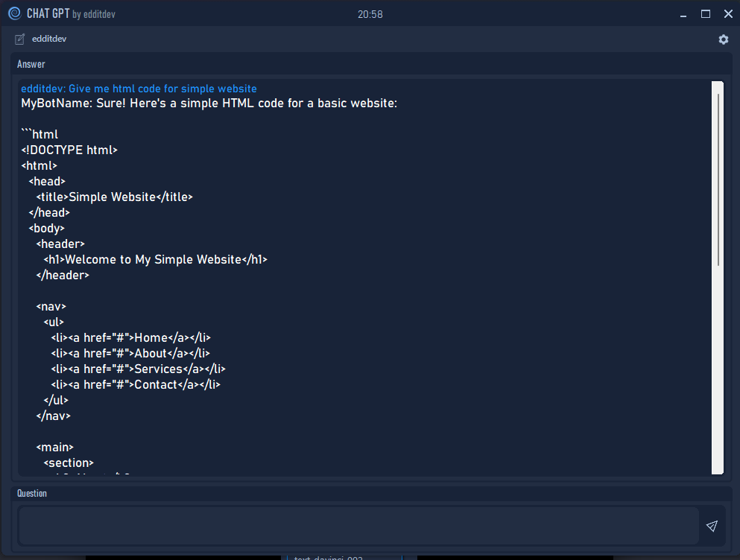Screen dimensions: 740x560
Task: Click the Chat GPT swirl logo
Action: coord(15,13)
